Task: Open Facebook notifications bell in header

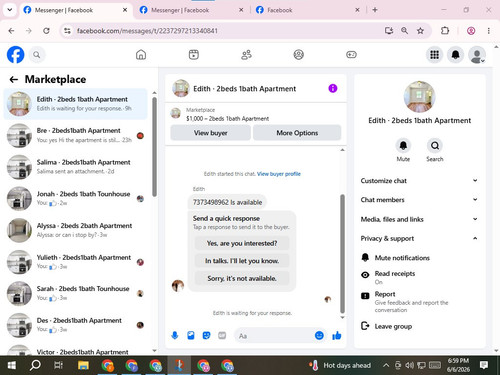Action: 455,55
